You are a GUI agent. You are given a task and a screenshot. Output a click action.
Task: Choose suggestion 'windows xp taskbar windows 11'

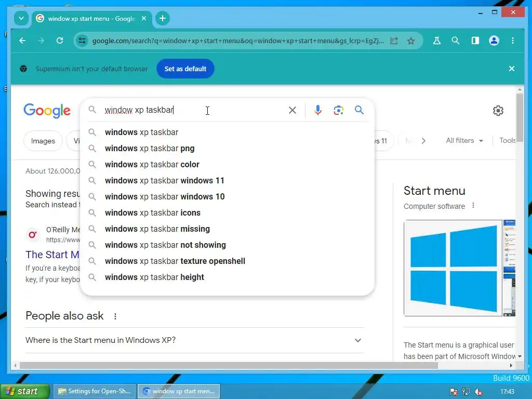tap(228, 180)
